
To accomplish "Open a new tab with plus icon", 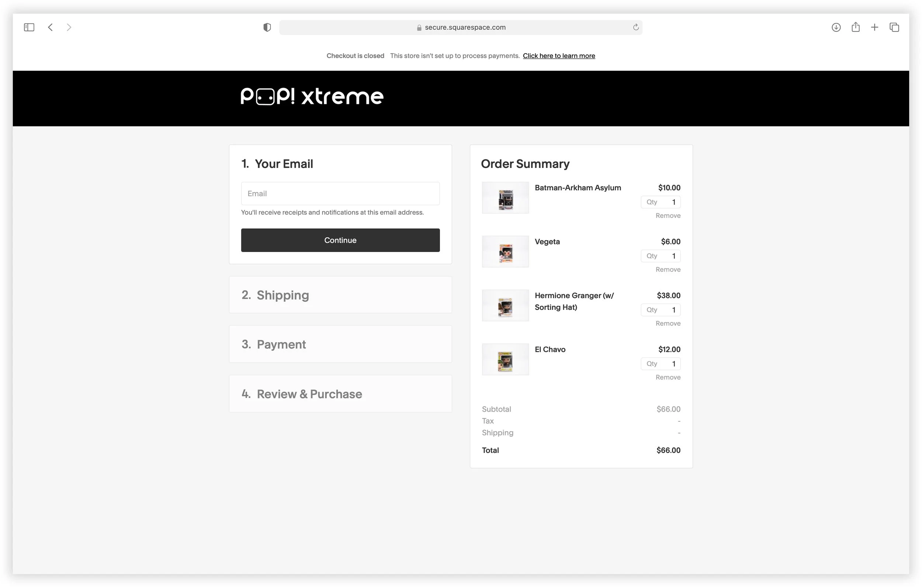I will 874,27.
